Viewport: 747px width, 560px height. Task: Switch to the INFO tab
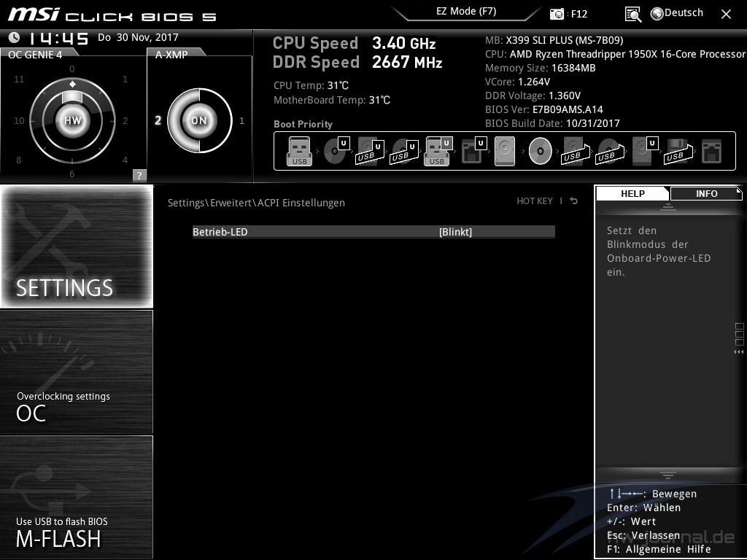click(706, 194)
